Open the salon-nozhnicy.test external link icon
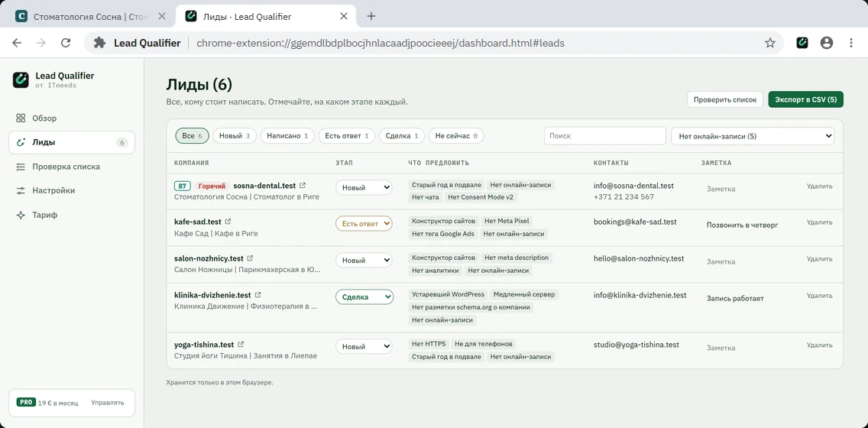Viewport: 868px width, 428px height. [x=250, y=258]
